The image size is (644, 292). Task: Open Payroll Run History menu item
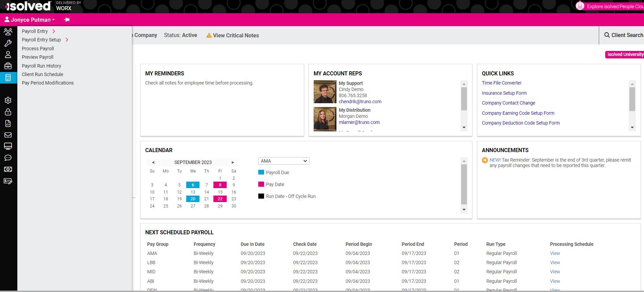41,66
